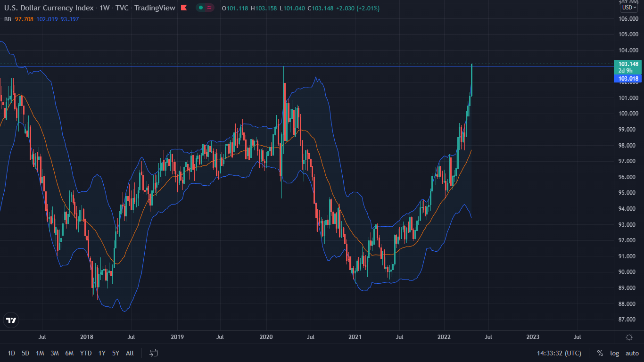Select the 5D time range
This screenshot has width=644, height=362.
pos(25,353)
